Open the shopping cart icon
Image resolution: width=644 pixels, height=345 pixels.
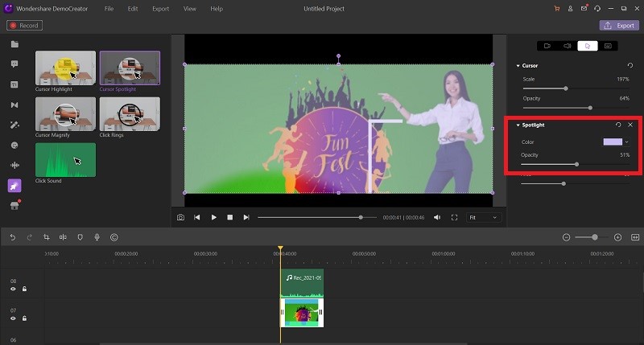[557, 9]
